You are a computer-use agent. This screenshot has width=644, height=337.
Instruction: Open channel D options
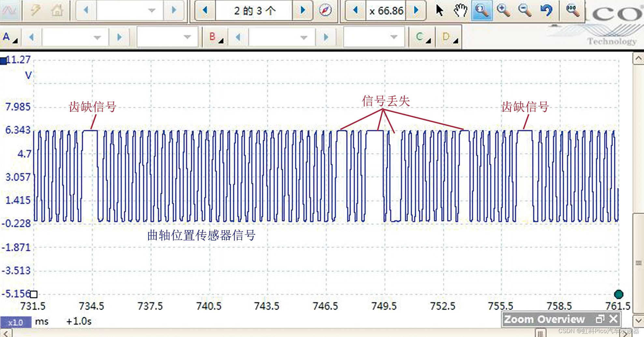coord(450,37)
